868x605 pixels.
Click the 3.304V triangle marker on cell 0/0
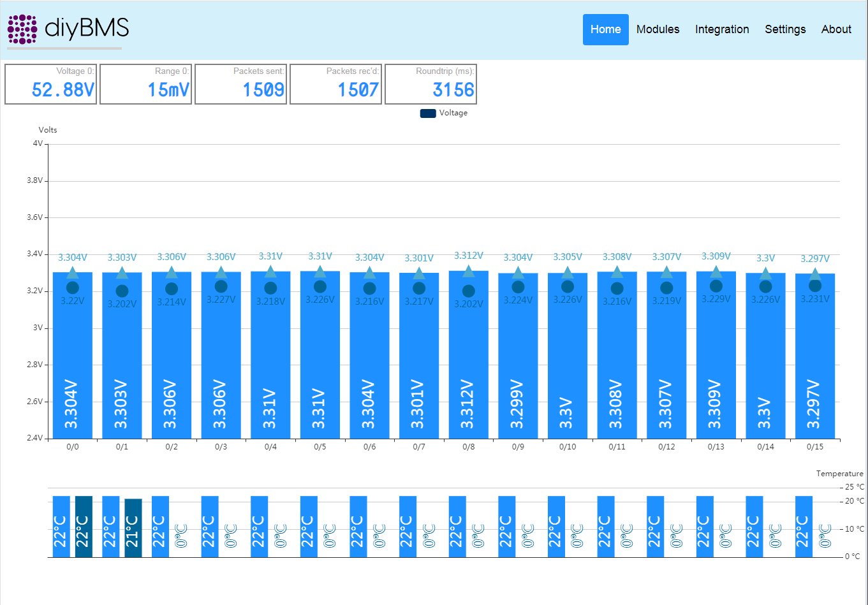coord(73,273)
